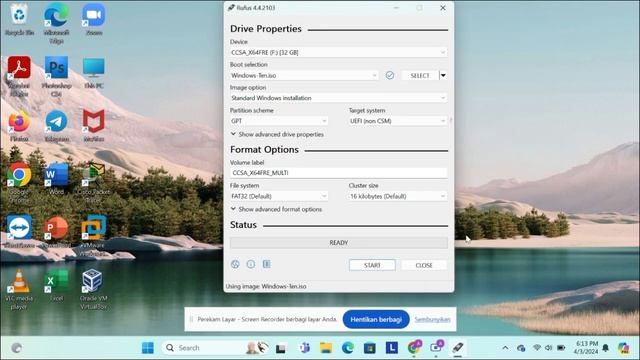Open the Google Chrome desktop icon
The height and width of the screenshot is (360, 640).
(19, 182)
